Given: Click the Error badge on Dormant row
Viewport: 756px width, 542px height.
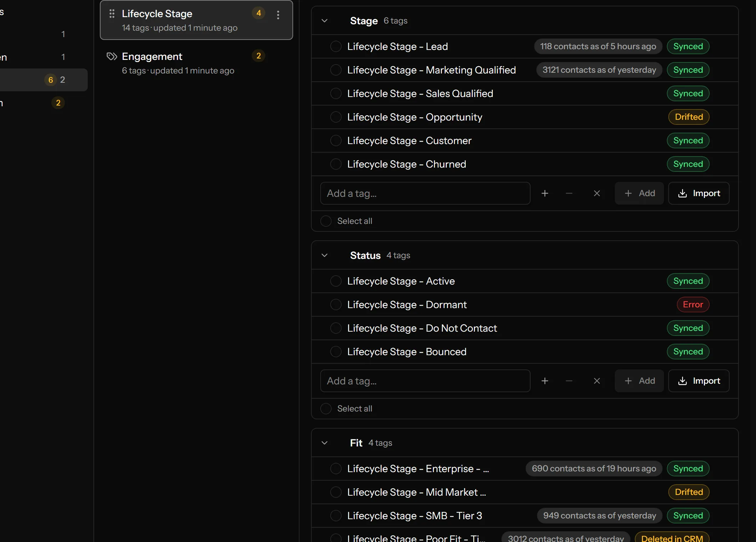Looking at the screenshot, I should point(693,305).
